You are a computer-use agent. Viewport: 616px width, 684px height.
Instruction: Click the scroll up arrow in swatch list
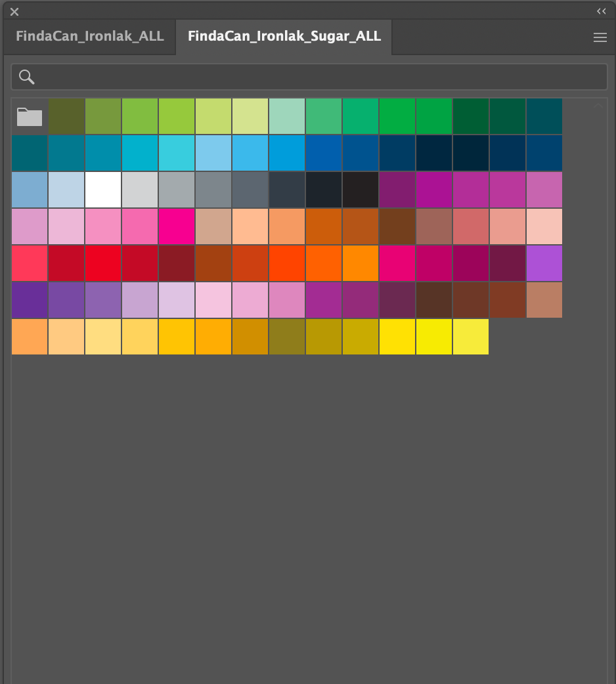[598, 106]
